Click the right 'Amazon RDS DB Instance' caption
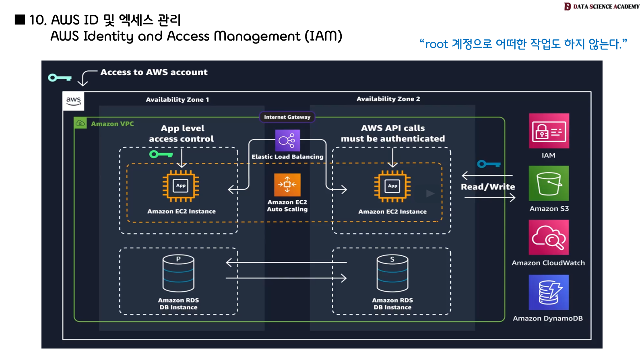This screenshot has width=644, height=362. (x=392, y=304)
